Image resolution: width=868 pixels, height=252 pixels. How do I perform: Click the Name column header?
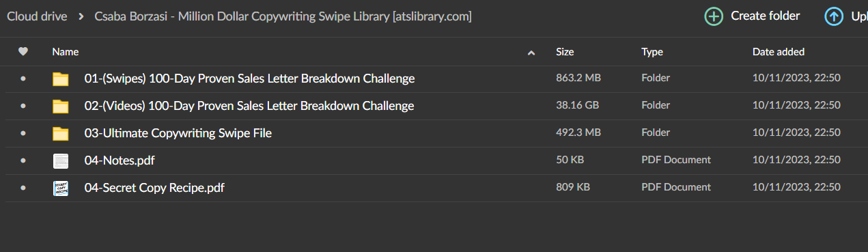66,52
